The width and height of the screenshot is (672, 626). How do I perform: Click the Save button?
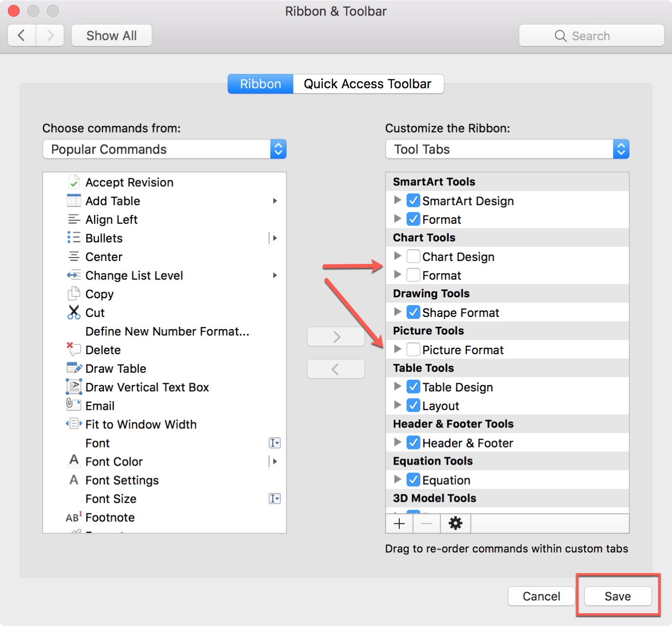pyautogui.click(x=618, y=596)
